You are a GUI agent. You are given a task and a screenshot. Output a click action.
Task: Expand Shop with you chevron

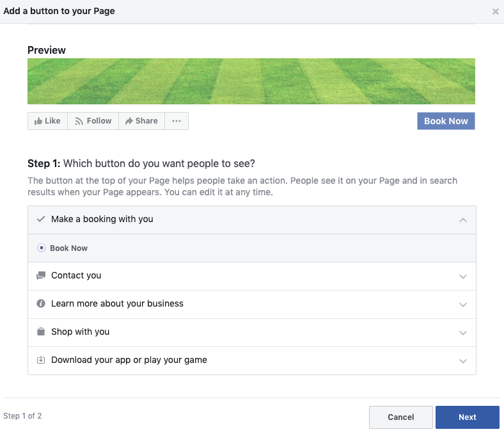click(x=463, y=333)
